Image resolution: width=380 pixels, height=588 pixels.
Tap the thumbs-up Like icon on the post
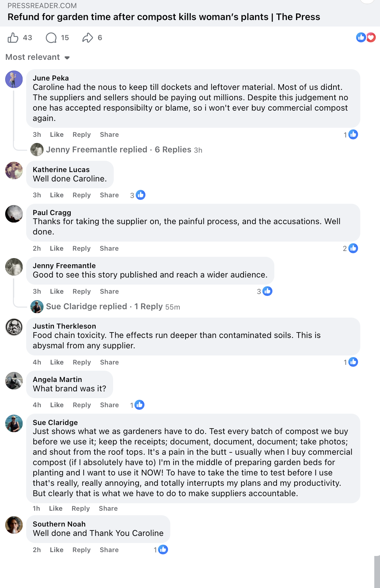pos(13,38)
